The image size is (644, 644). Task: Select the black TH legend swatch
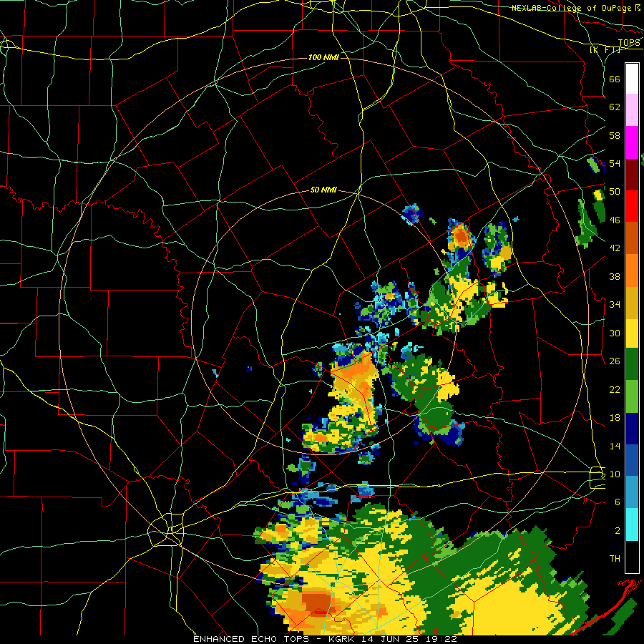(632, 557)
